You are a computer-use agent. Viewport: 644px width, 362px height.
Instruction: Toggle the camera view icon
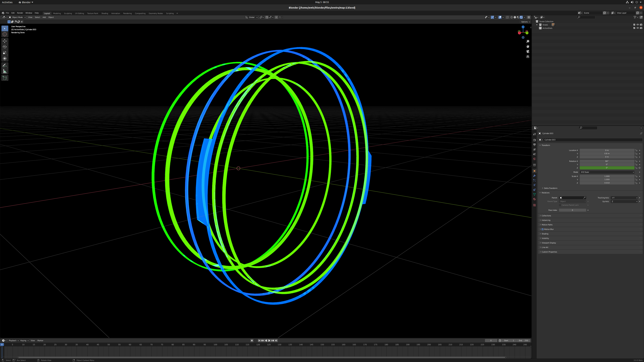tap(528, 51)
